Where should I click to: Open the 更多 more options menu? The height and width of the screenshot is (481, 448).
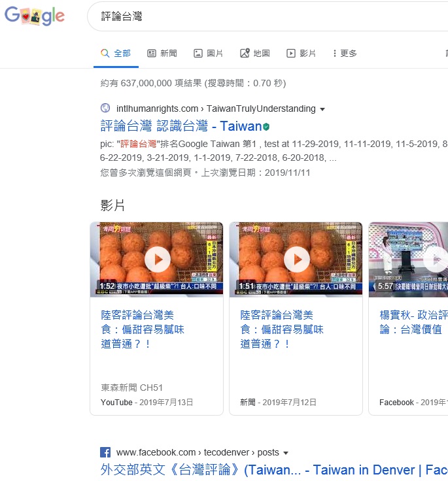(344, 54)
